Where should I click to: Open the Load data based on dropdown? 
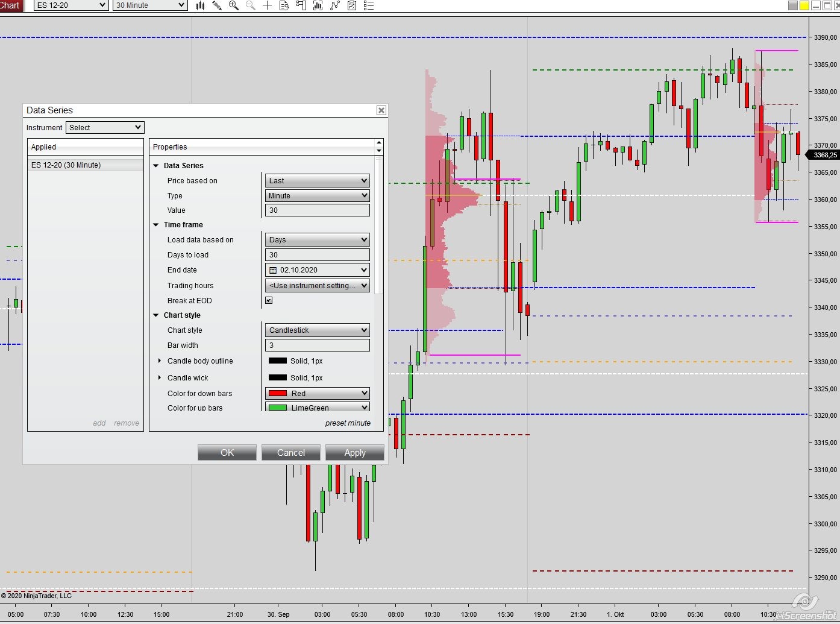(x=317, y=239)
